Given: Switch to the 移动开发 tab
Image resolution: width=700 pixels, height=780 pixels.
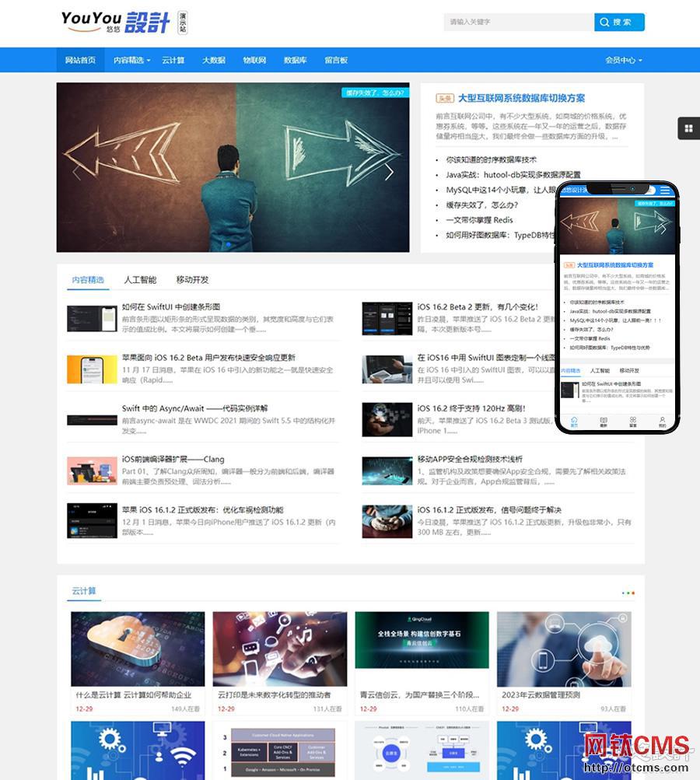Looking at the screenshot, I should (x=192, y=280).
